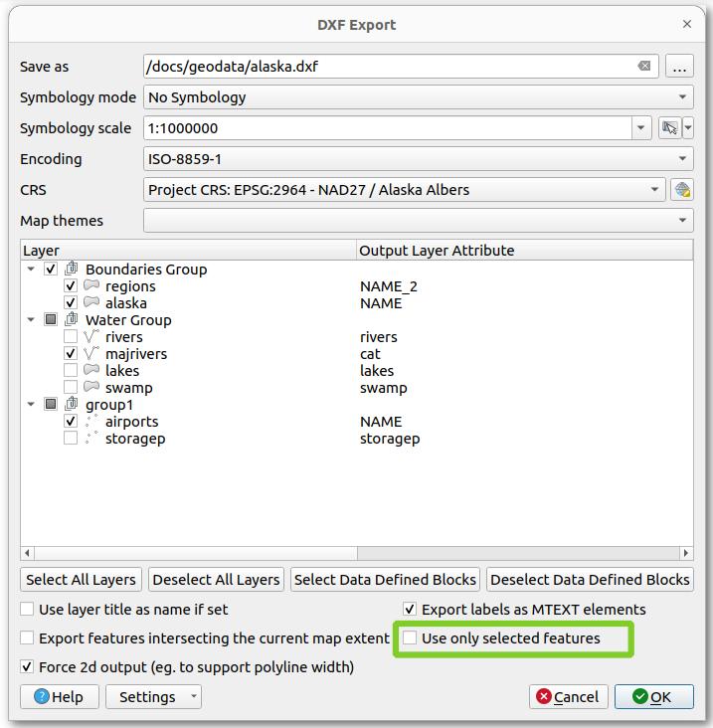Click the Boundaries Group layer group icon
The height and width of the screenshot is (728, 713).
(x=72, y=270)
